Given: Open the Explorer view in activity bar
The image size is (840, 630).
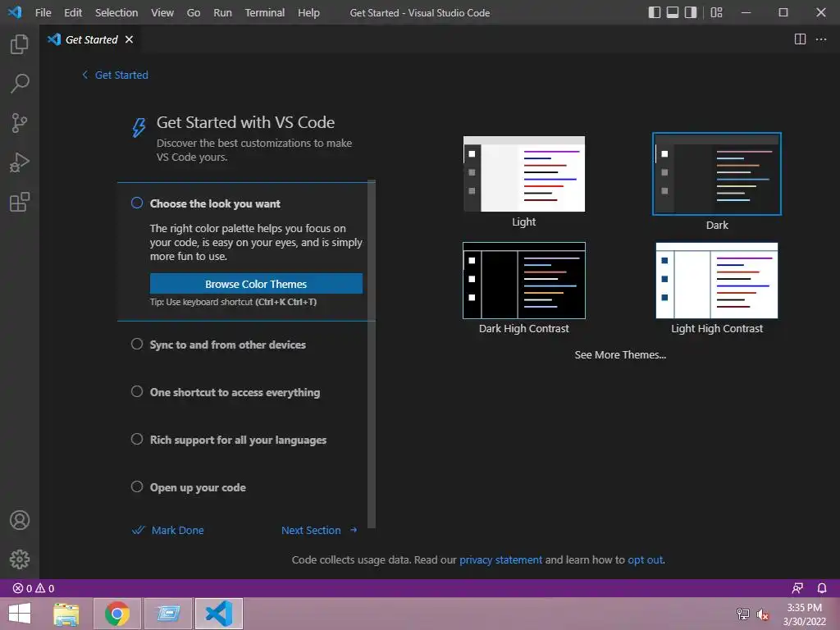Looking at the screenshot, I should pyautogui.click(x=20, y=44).
